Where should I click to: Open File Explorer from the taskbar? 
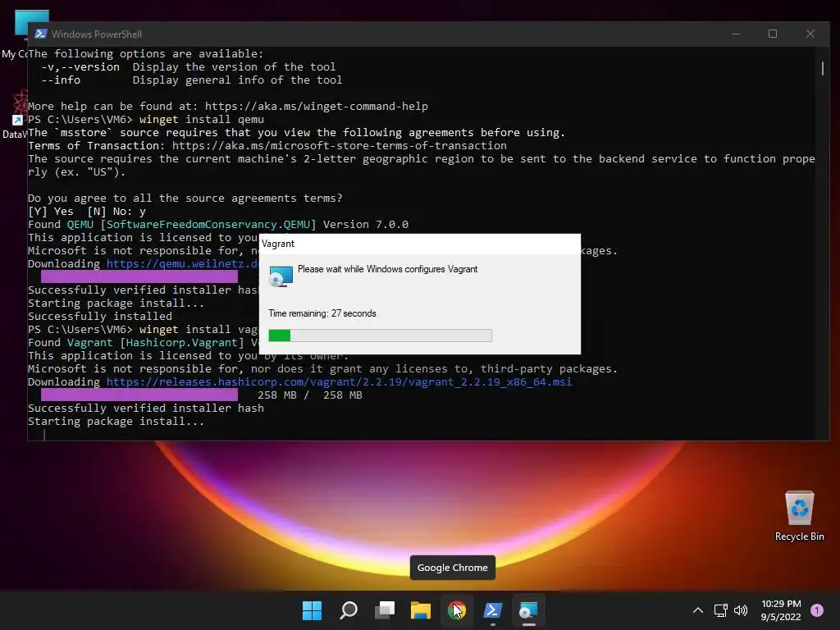point(421,610)
